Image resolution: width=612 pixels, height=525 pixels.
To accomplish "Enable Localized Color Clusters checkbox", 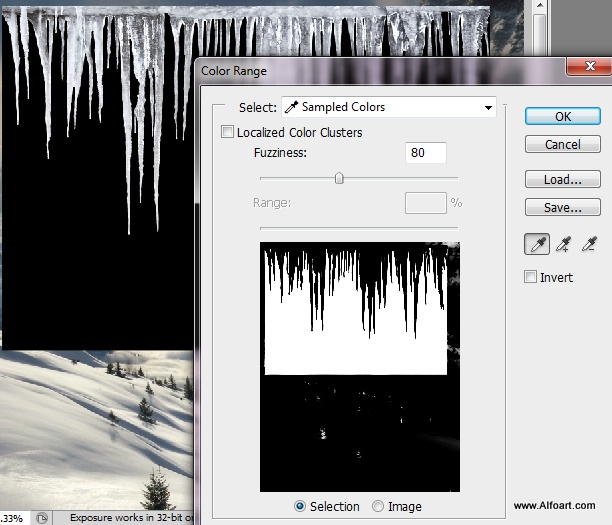I will [227, 132].
